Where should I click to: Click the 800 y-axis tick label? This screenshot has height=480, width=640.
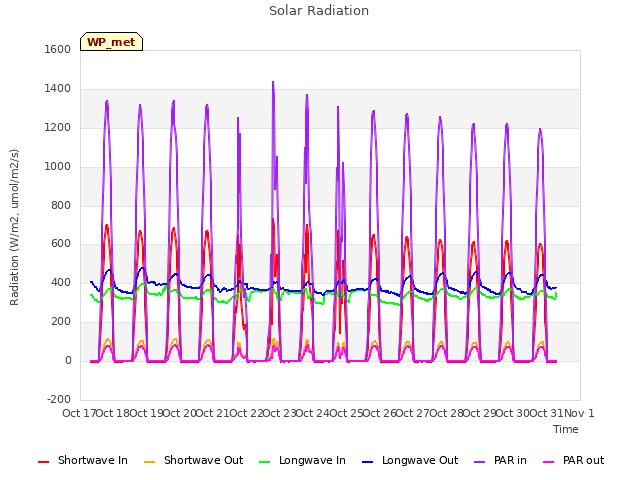point(61,205)
